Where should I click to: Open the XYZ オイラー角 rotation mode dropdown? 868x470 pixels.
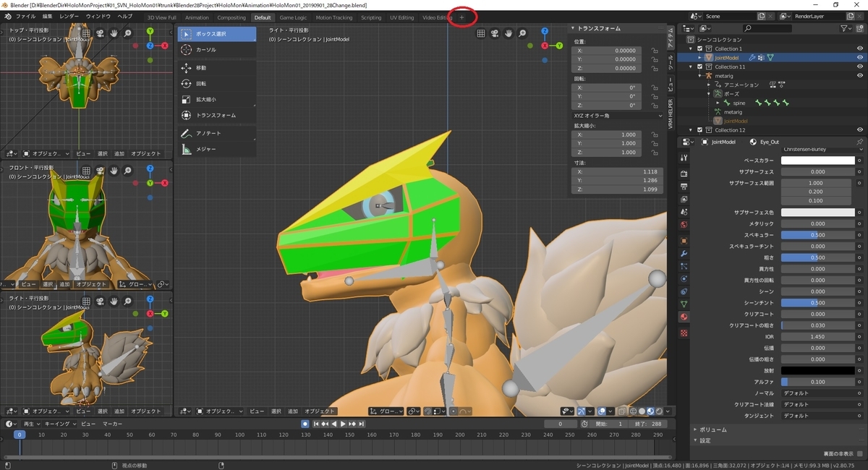pos(618,116)
